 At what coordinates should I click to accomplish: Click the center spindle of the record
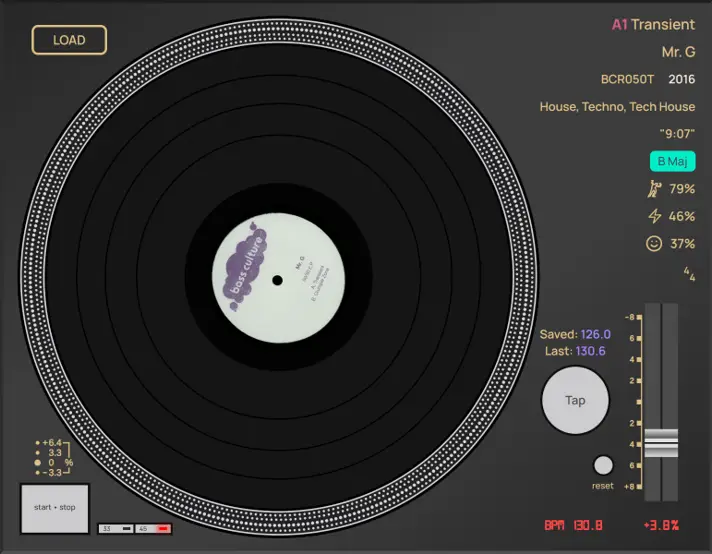(x=277, y=280)
